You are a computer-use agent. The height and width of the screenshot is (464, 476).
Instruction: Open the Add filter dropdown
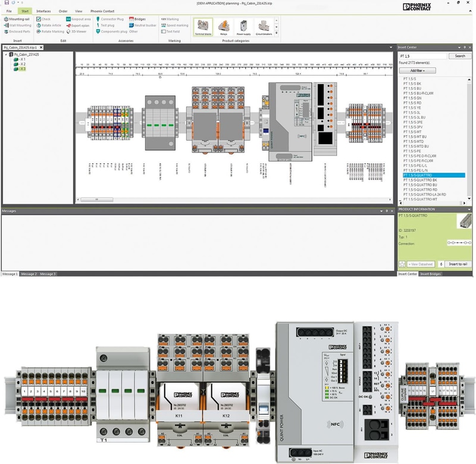[418, 70]
